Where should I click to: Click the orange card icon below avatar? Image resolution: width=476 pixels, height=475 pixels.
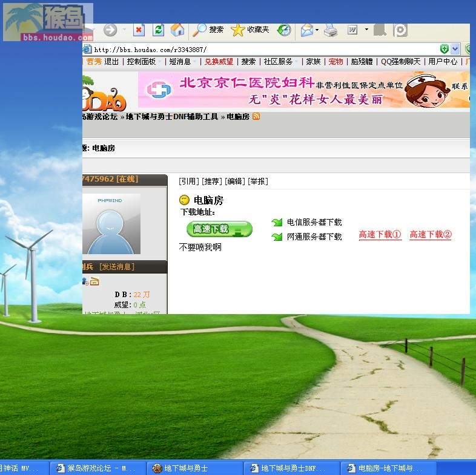coord(94,282)
